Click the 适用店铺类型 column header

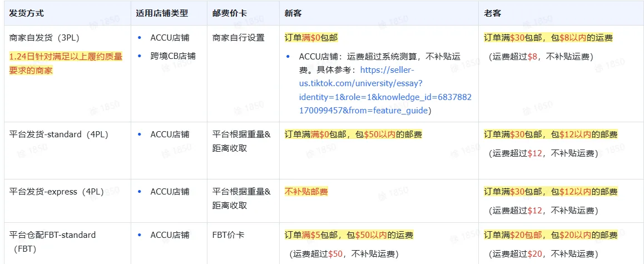(x=162, y=13)
